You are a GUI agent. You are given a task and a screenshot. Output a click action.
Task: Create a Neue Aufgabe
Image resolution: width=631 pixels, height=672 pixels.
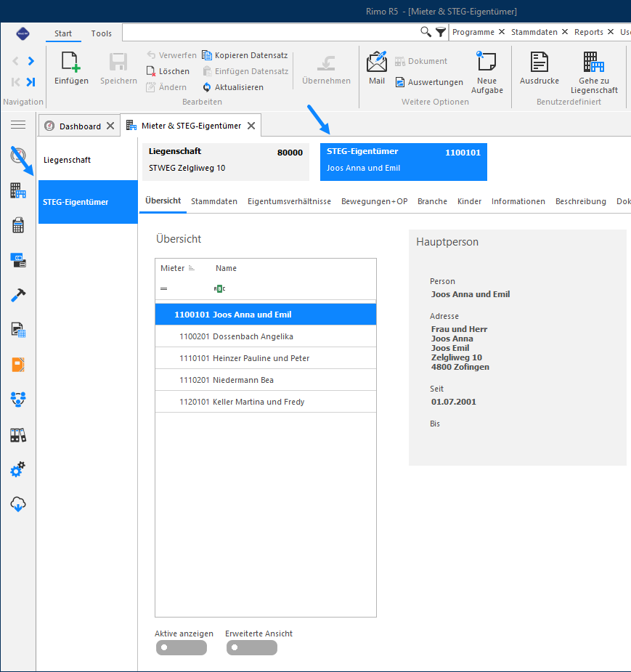(487, 73)
